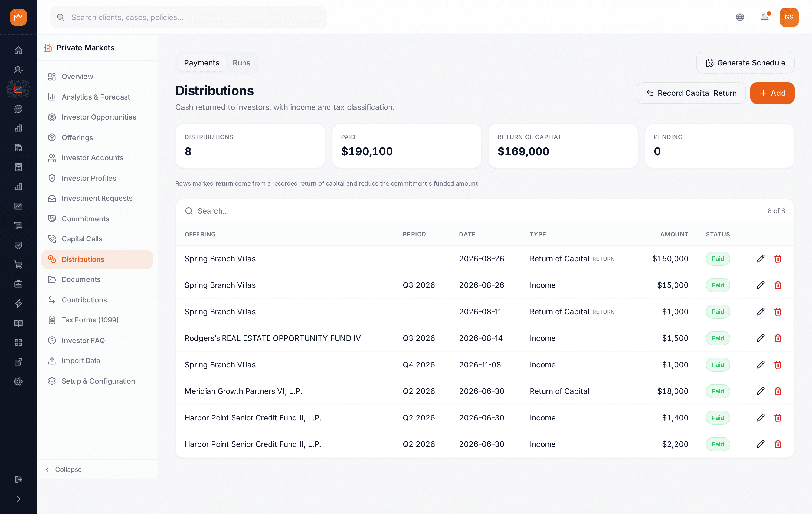Edit the $1,400 Harbor Point distribution

760,418
